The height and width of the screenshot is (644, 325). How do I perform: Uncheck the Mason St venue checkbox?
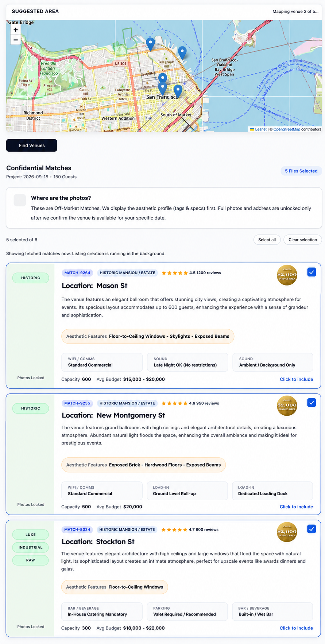pyautogui.click(x=312, y=272)
